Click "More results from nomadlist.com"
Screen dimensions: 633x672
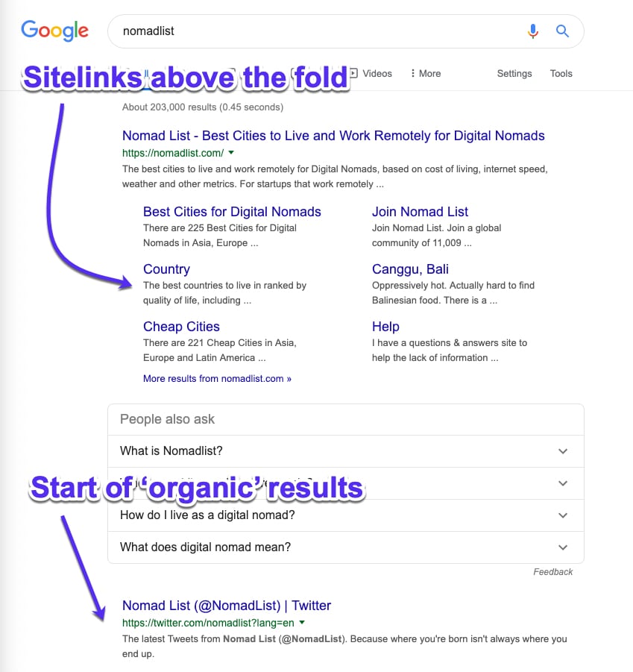(x=217, y=379)
